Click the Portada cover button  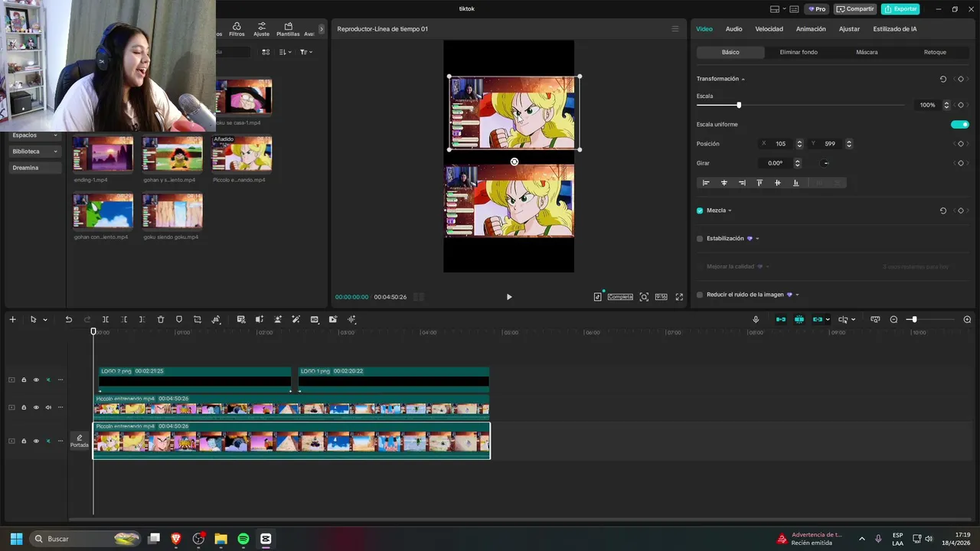pos(80,441)
